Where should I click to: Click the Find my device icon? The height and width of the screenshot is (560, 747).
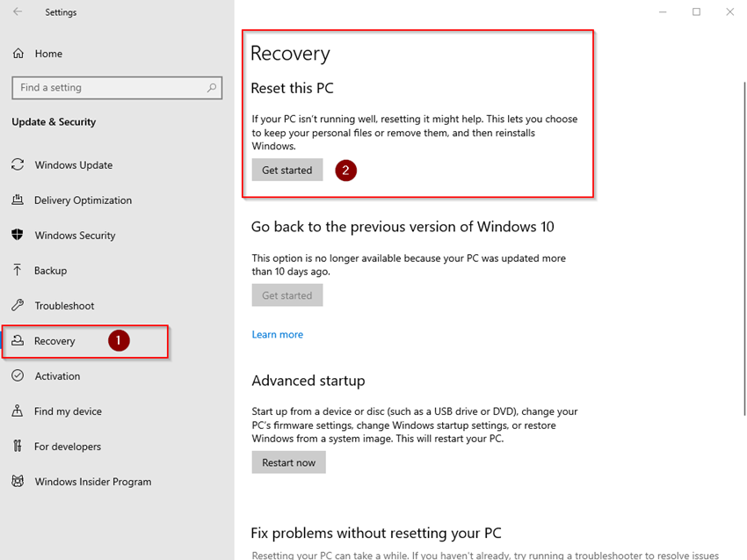tap(18, 411)
